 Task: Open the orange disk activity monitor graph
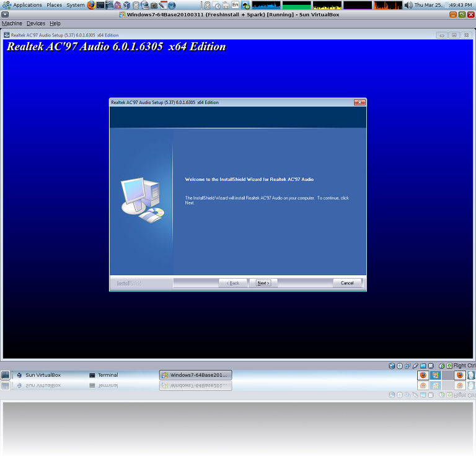388,5
